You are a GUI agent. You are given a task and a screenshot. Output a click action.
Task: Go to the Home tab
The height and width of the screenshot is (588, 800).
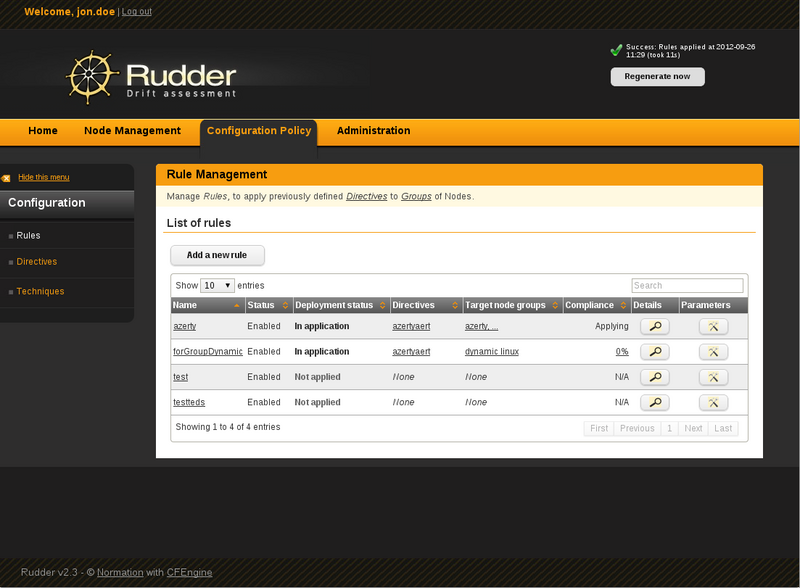click(x=43, y=131)
